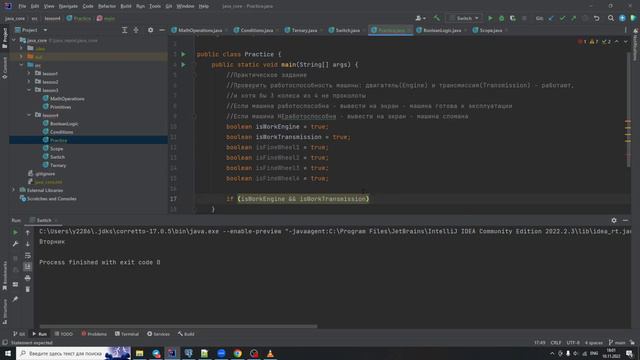The width and height of the screenshot is (640, 360).
Task: Run the main method gutter arrow
Action: [x=183, y=64]
